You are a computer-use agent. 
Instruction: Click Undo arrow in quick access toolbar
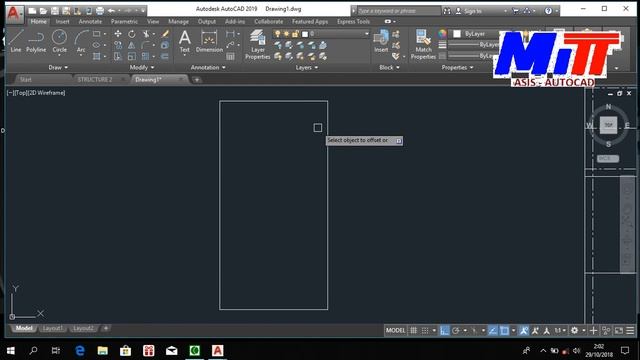coord(111,11)
